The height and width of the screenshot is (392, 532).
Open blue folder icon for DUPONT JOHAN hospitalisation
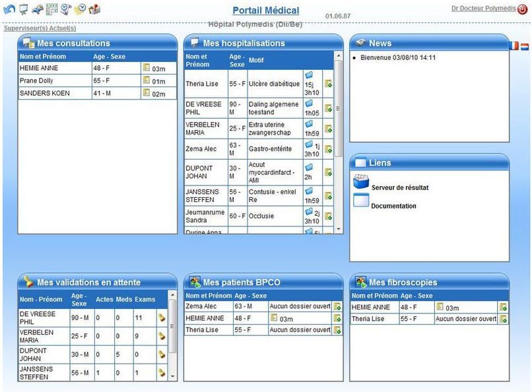308,168
